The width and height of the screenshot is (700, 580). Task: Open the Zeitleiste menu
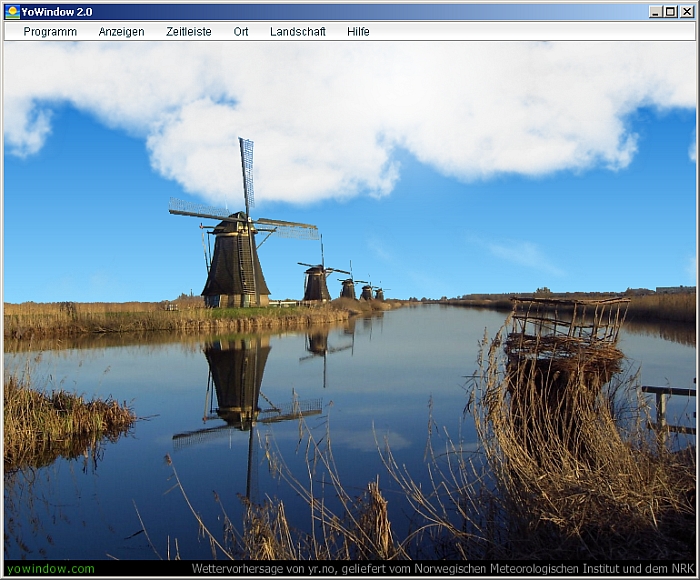189,32
